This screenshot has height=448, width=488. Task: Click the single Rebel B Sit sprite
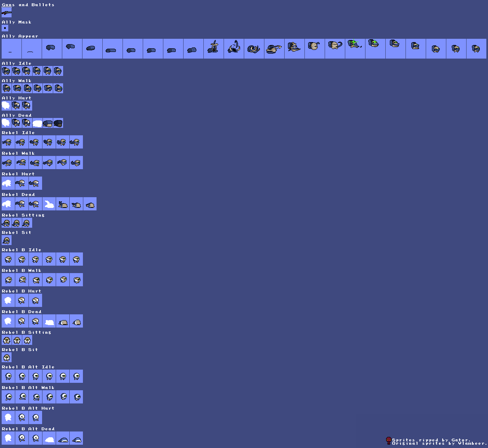tap(7, 357)
